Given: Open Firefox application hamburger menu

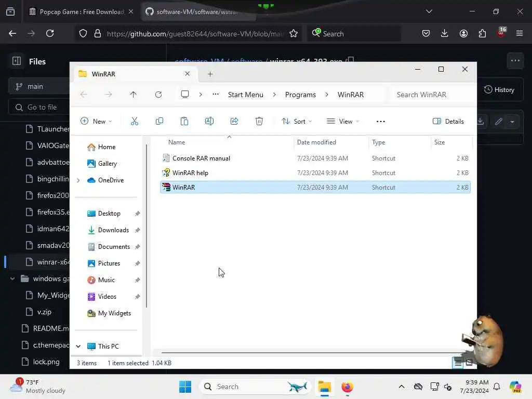Looking at the screenshot, I should click(x=520, y=33).
